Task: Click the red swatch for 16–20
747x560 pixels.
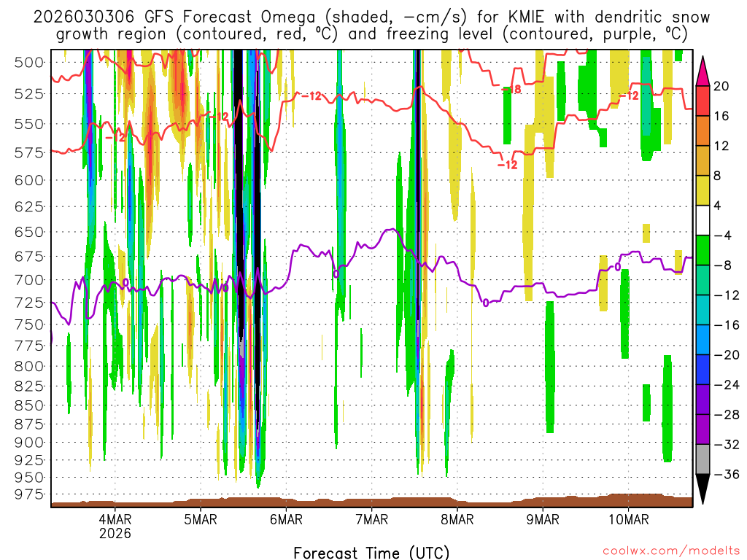Action: point(703,101)
